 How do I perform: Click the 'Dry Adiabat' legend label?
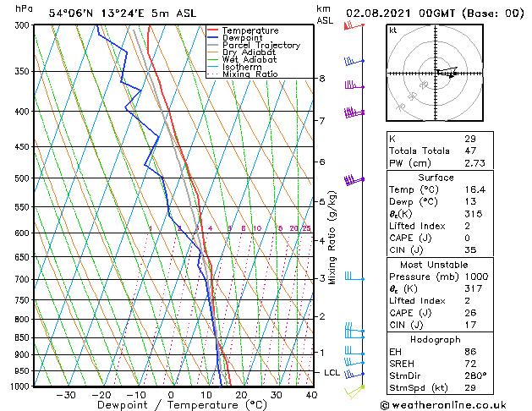coord(249,52)
